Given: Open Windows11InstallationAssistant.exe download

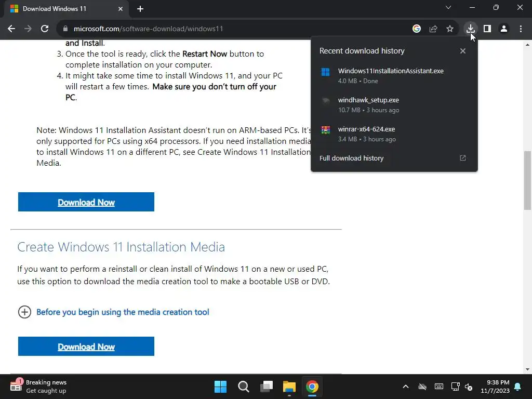Looking at the screenshot, I should (394, 76).
